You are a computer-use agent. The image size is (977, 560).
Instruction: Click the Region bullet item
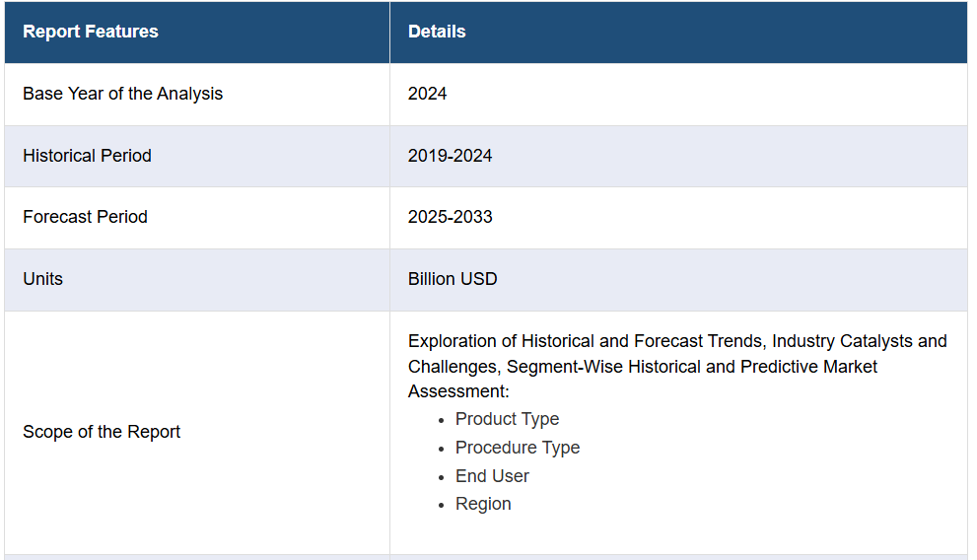(483, 504)
